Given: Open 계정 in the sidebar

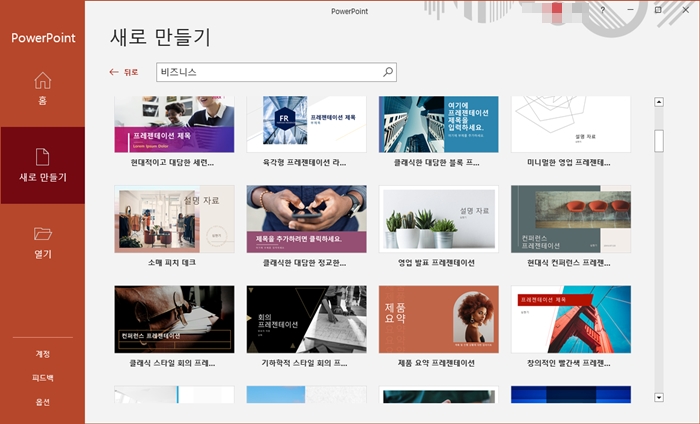Looking at the screenshot, I should [43, 354].
